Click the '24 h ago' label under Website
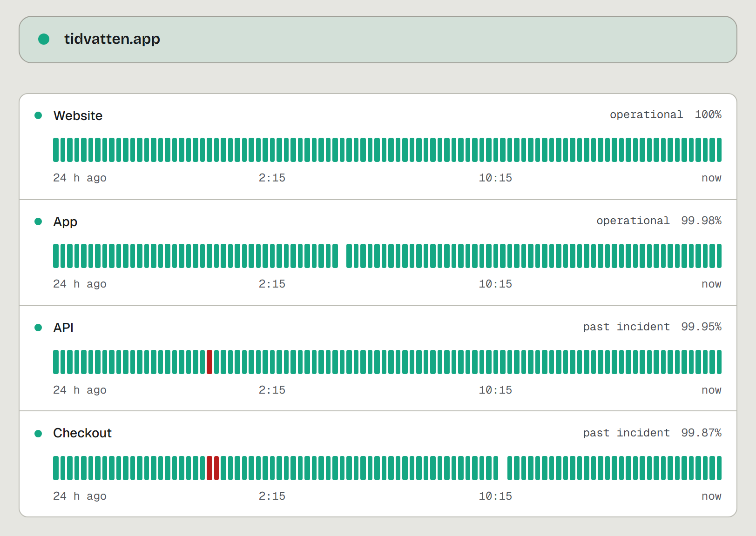This screenshot has width=756, height=536. [80, 178]
